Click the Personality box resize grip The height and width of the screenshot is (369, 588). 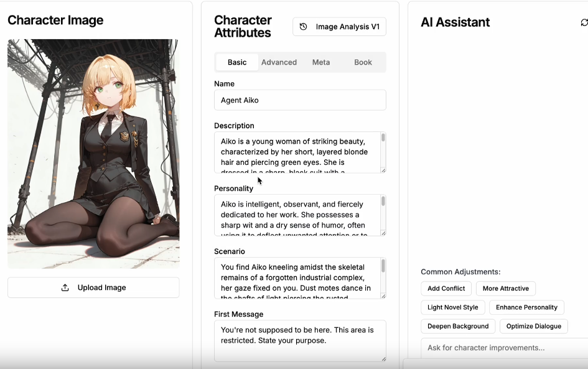(x=383, y=233)
